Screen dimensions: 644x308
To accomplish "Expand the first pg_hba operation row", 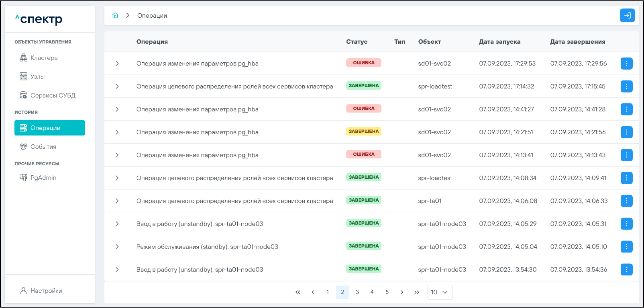I will click(117, 64).
